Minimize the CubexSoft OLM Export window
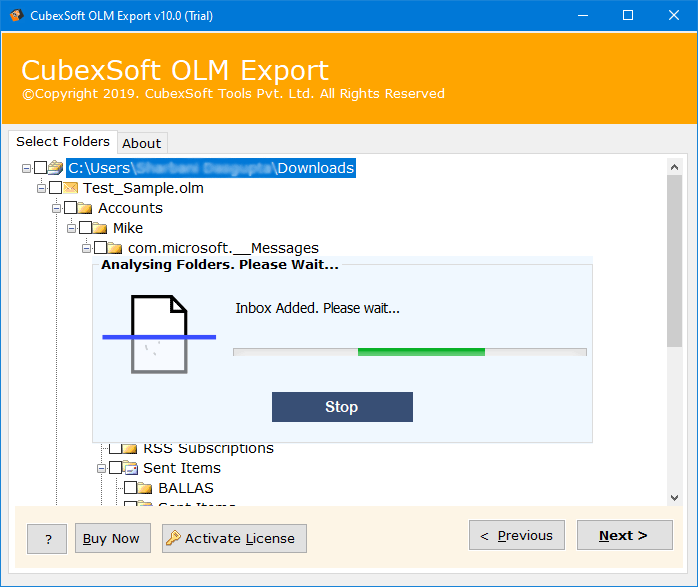 coord(583,16)
